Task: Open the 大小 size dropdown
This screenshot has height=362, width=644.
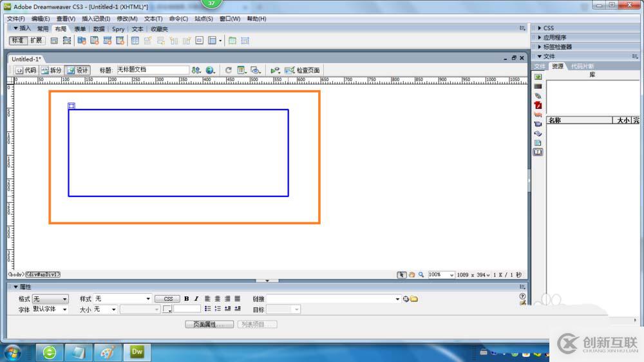Action: click(x=105, y=309)
